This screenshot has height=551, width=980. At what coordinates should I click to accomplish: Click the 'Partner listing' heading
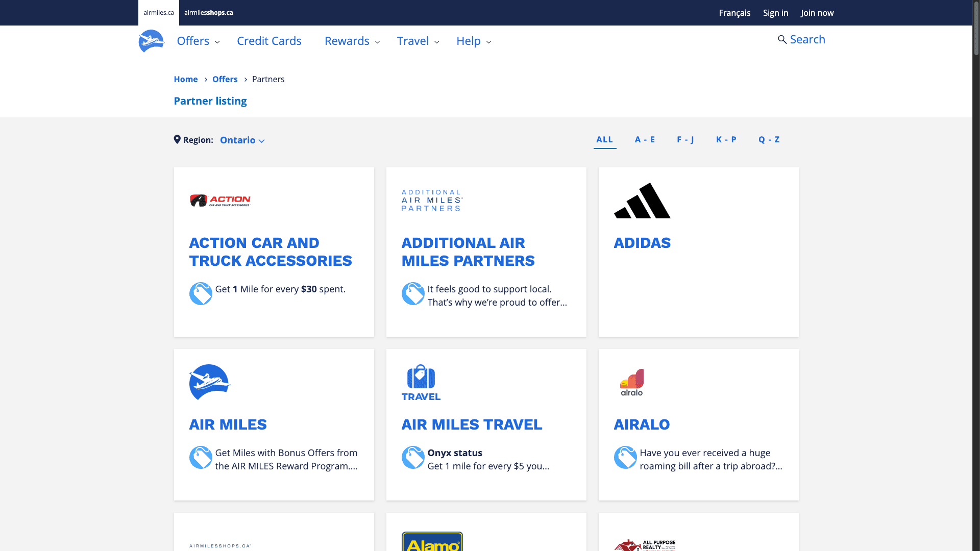tap(210, 101)
